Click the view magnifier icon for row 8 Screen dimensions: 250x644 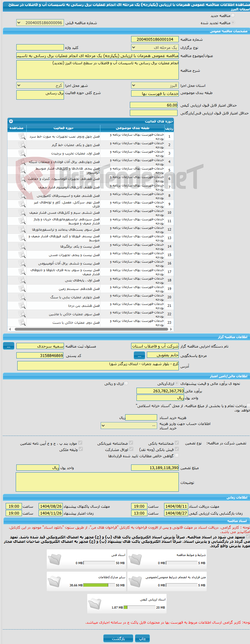click(x=22, y=196)
